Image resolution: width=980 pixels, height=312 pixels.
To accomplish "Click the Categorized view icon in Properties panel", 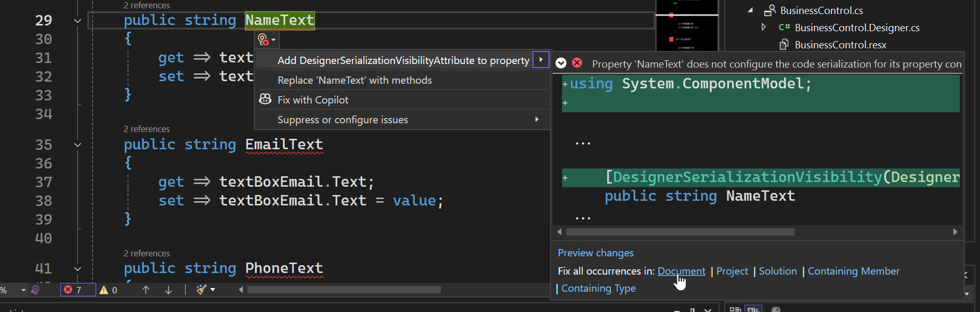I will pos(735,309).
